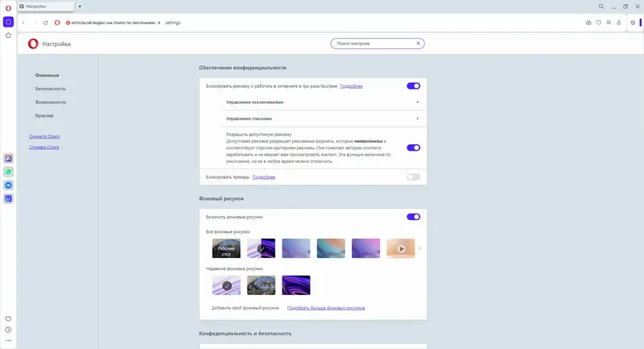Click the Недавние фоновые рисунки label
Image resolution: width=644 pixels, height=349 pixels.
point(234,269)
